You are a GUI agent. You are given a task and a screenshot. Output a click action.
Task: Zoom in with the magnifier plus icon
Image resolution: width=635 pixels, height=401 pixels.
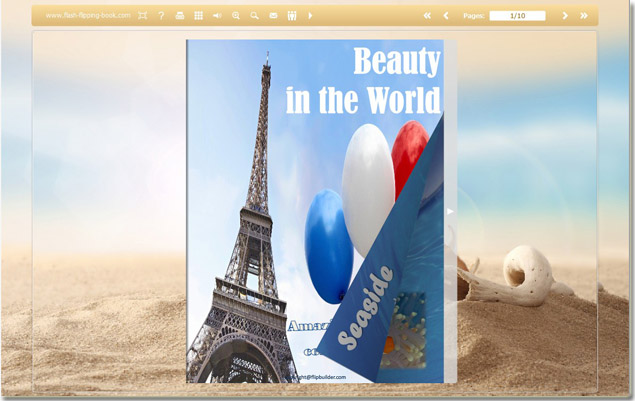pos(236,16)
